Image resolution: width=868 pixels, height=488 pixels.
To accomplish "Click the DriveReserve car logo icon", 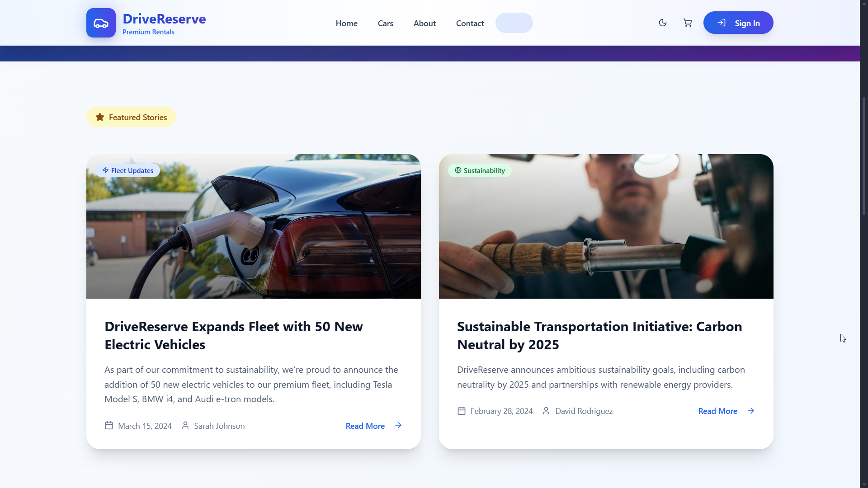I will point(101,23).
